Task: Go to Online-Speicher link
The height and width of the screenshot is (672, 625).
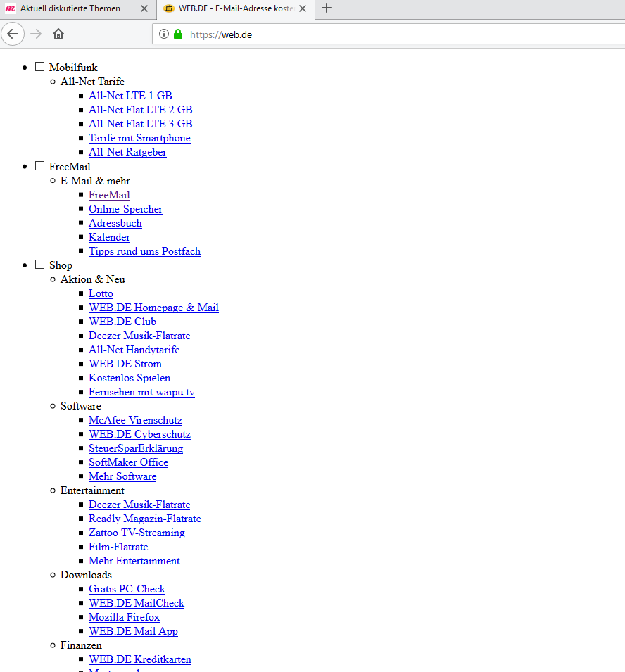Action: click(x=125, y=209)
